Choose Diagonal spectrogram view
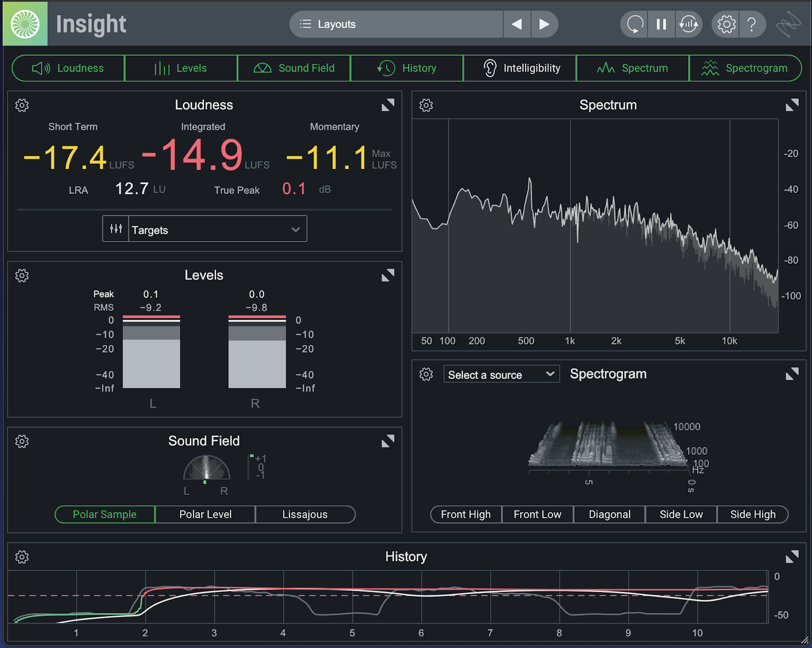This screenshot has height=648, width=812. [x=610, y=514]
